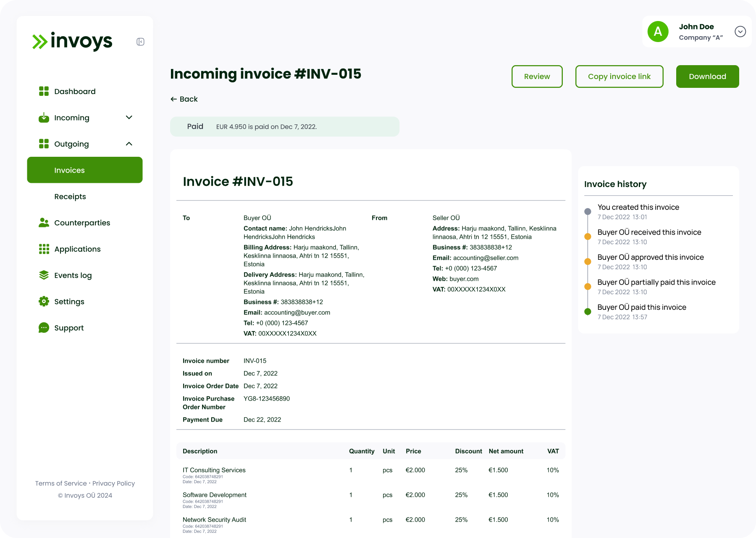This screenshot has height=538, width=756.
Task: Click the Software Development row
Action: pyautogui.click(x=370, y=500)
